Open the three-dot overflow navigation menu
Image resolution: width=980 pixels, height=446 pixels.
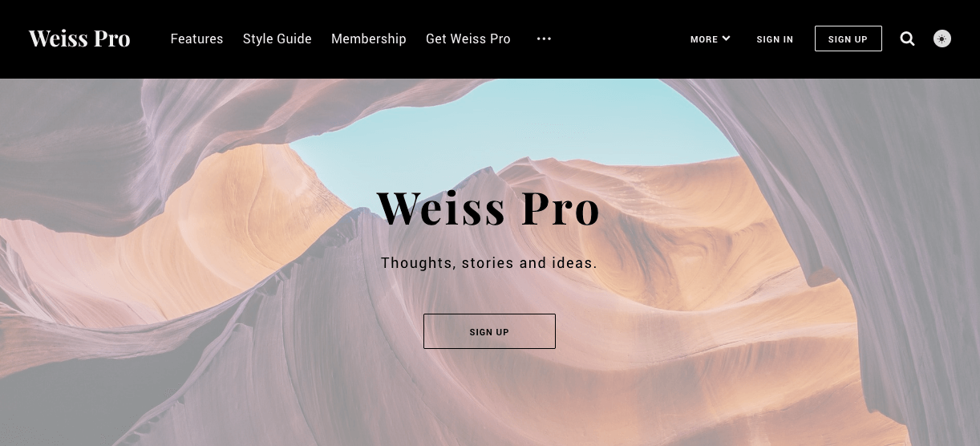(544, 39)
